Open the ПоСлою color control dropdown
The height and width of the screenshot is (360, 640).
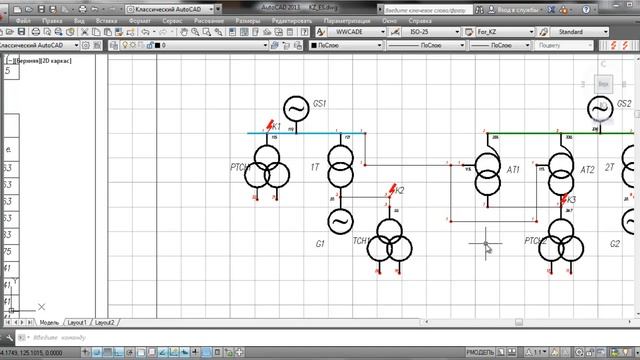[379, 45]
